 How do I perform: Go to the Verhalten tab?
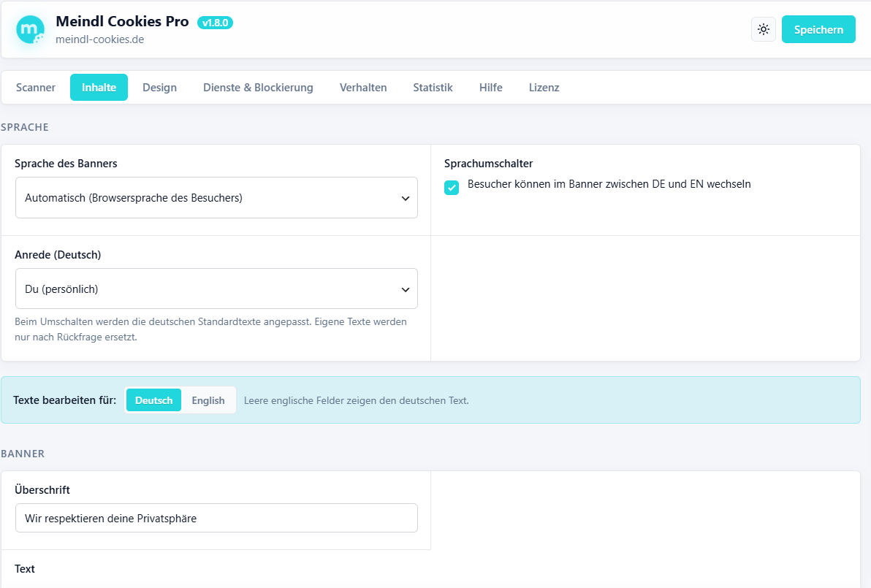(363, 87)
